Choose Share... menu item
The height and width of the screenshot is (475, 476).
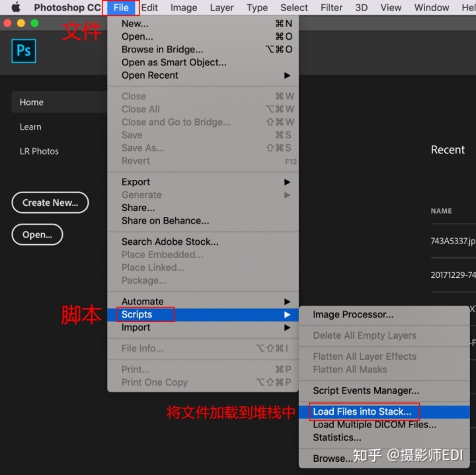tap(203, 208)
